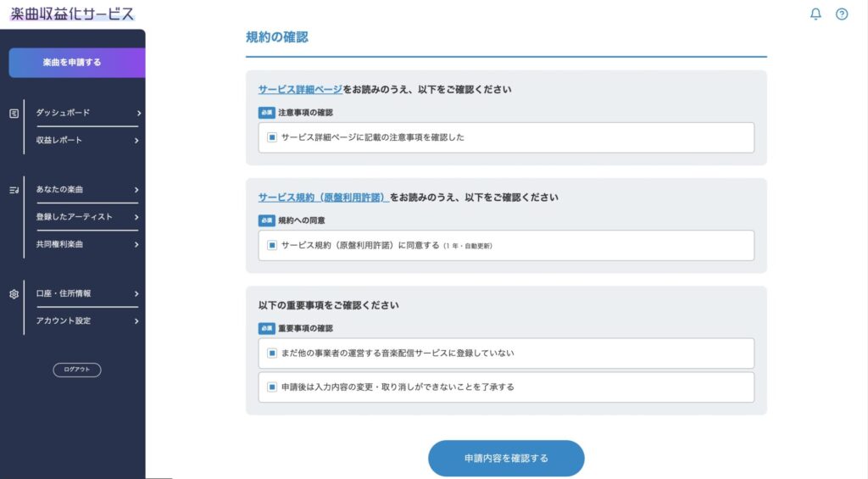Toggle まだ他の事業者の音楽配信サービスに登録していない checkbox
This screenshot has width=868, height=479.
tap(272, 353)
